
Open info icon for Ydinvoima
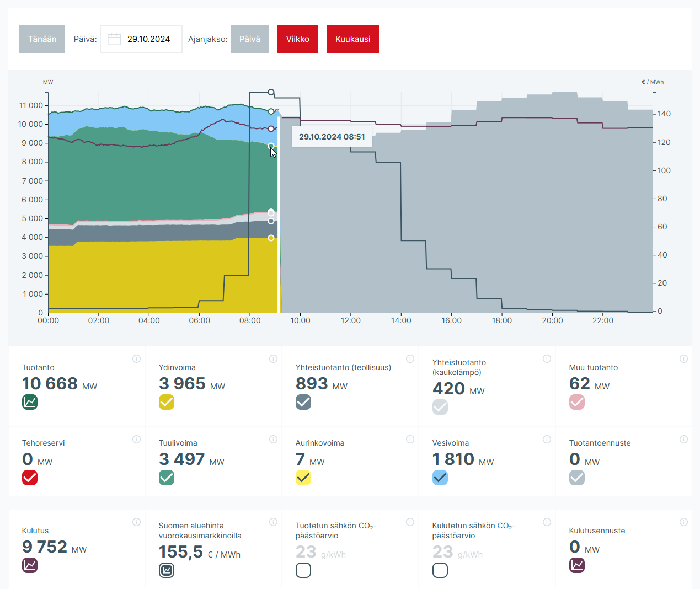click(273, 359)
